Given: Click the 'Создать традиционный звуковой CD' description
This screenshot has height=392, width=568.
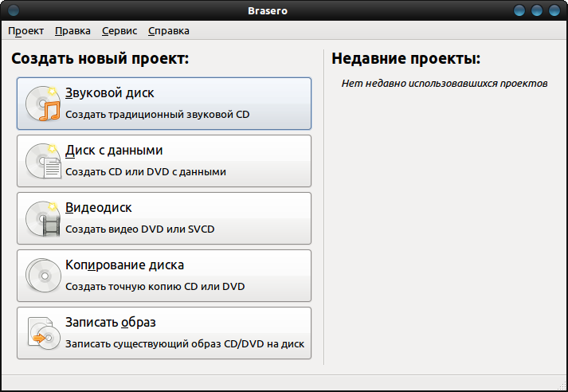Looking at the screenshot, I should [157, 115].
